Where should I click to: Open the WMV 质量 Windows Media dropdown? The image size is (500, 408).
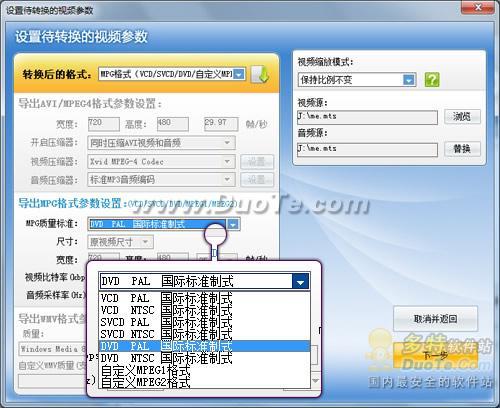[x=52, y=349]
